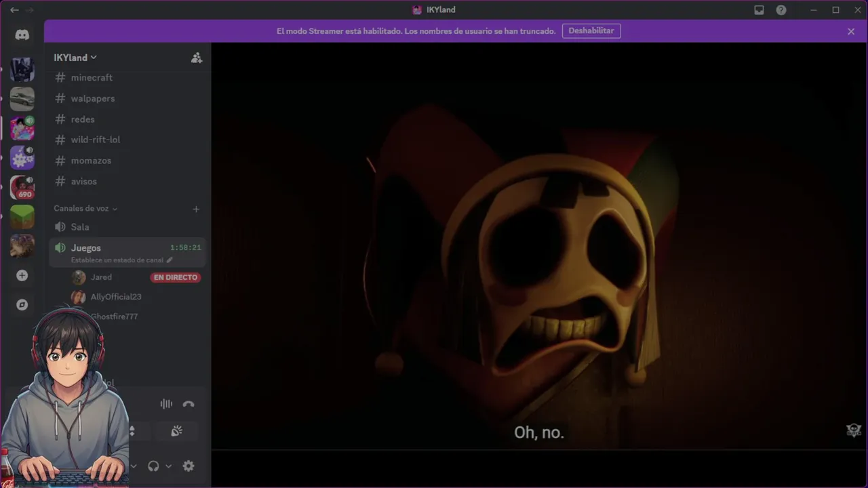This screenshot has height=488, width=868.
Task: Open the server icon above Add a Server
Action: (x=22, y=245)
